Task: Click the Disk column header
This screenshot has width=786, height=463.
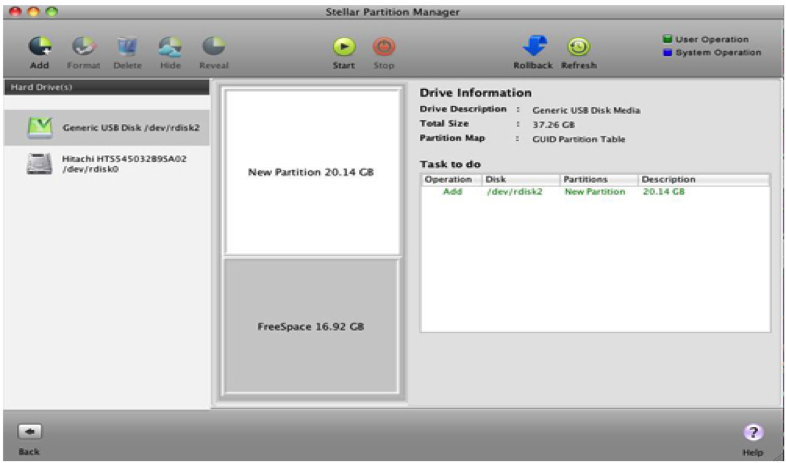Action: tap(521, 179)
